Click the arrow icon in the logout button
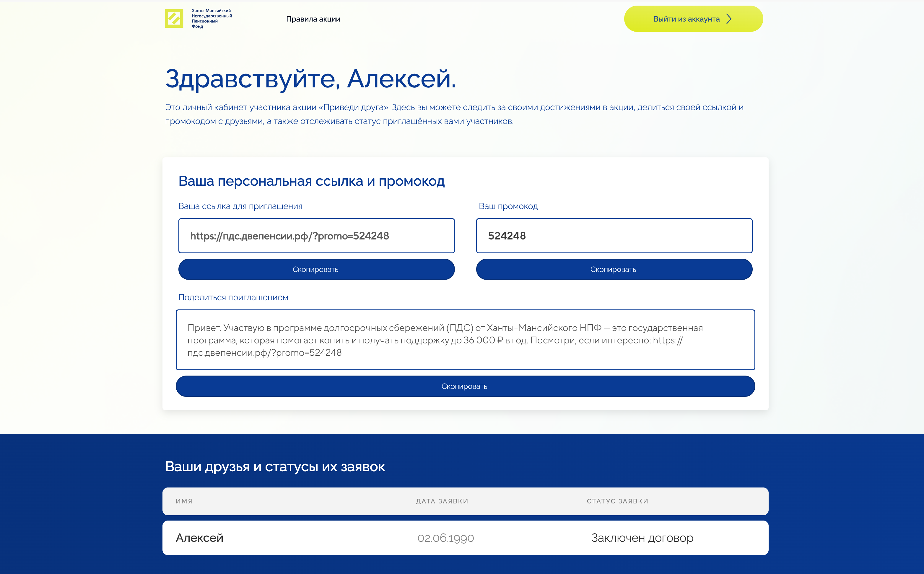Image resolution: width=924 pixels, height=574 pixels. (728, 19)
